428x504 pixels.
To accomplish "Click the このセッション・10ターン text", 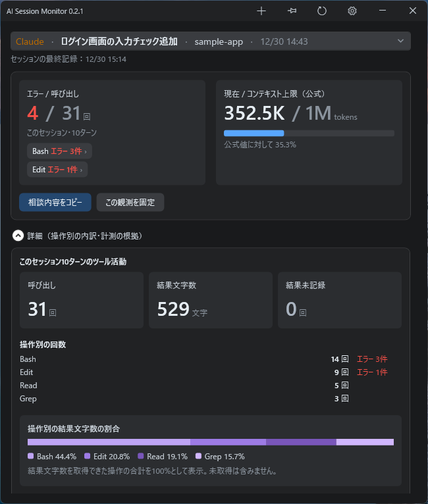I will [x=62, y=132].
